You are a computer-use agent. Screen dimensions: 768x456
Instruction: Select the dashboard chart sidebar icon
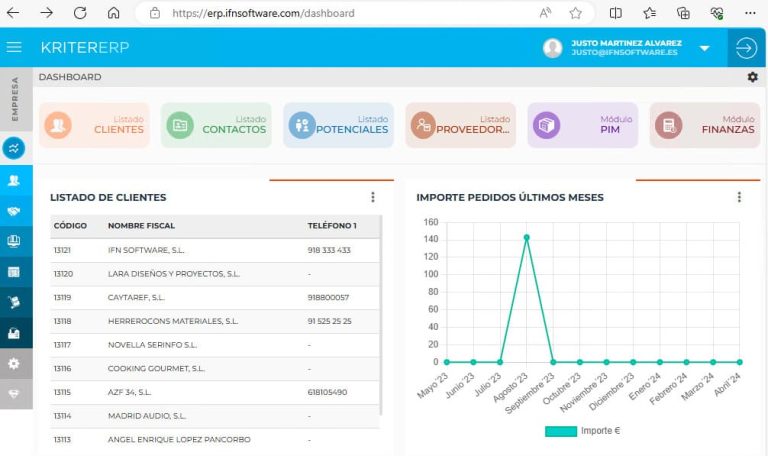14,148
